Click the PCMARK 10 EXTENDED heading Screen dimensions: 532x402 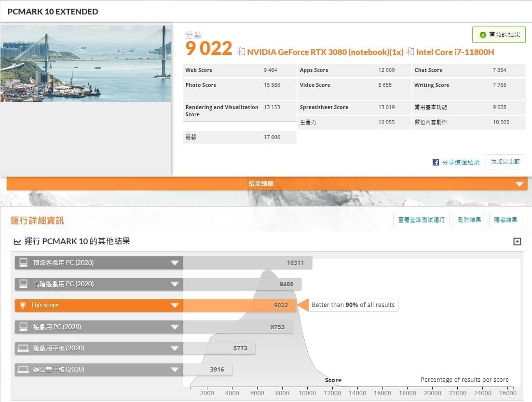click(x=53, y=12)
